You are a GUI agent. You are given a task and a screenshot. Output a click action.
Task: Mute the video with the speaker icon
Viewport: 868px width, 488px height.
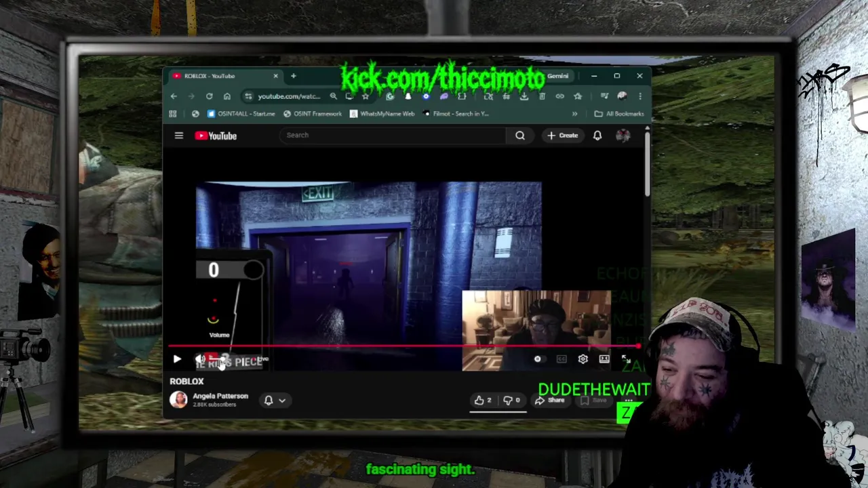click(200, 359)
